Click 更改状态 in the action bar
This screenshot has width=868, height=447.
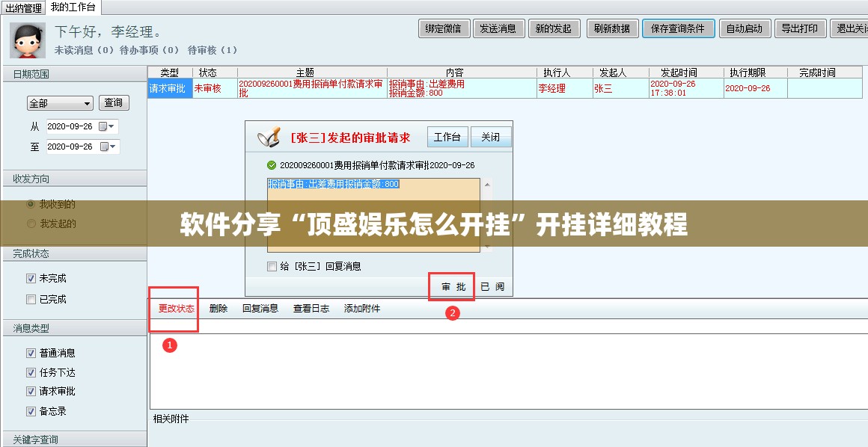tap(176, 309)
